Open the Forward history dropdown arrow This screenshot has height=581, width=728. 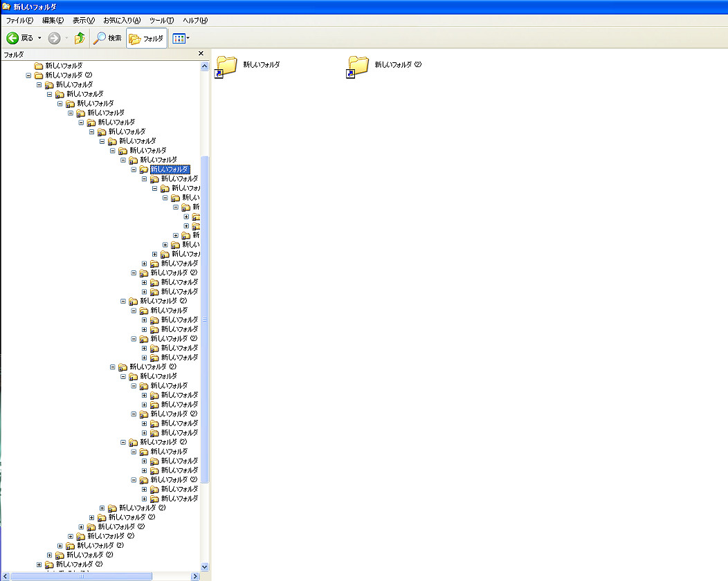tap(67, 38)
